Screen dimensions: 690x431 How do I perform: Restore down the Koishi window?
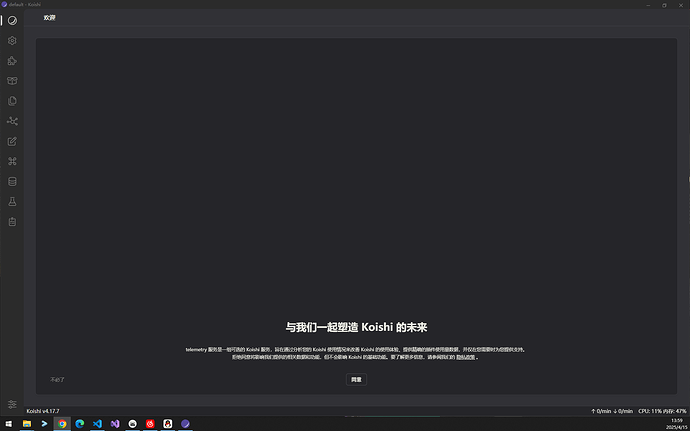point(664,5)
